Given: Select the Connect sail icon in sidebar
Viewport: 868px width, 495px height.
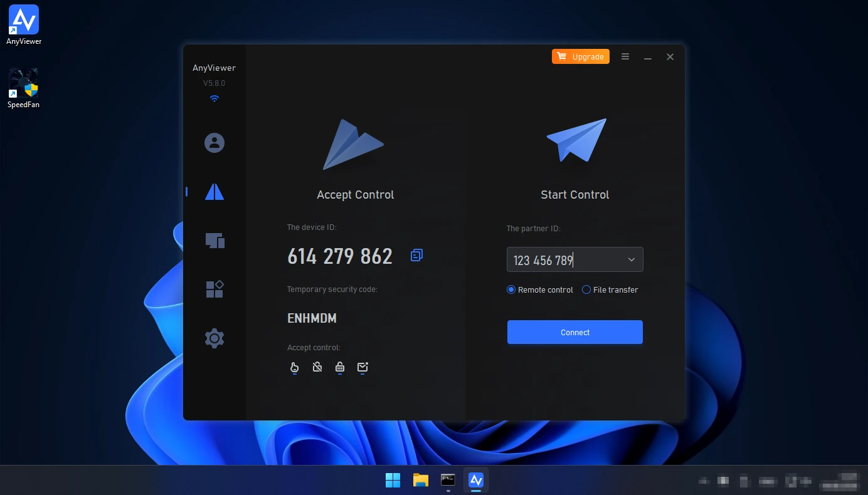Looking at the screenshot, I should click(214, 192).
